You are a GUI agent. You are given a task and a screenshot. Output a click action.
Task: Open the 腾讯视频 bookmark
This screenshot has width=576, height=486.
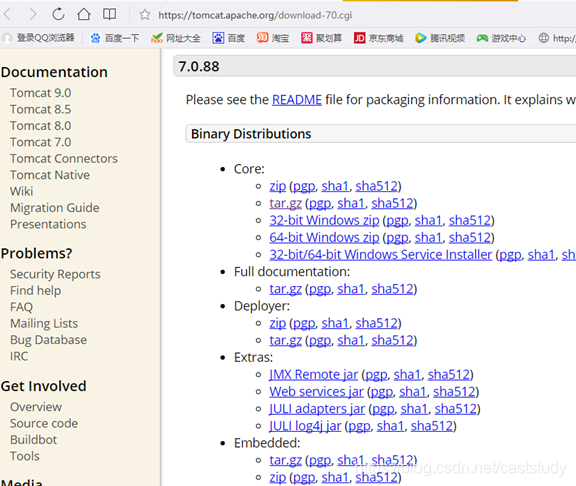(440, 38)
